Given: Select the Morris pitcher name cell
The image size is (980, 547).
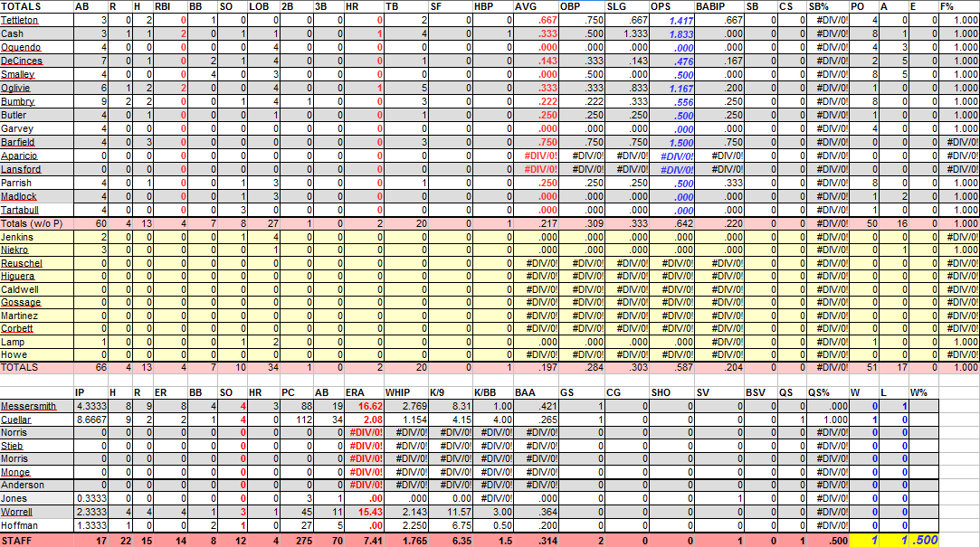Looking at the screenshot, I should (x=37, y=459).
